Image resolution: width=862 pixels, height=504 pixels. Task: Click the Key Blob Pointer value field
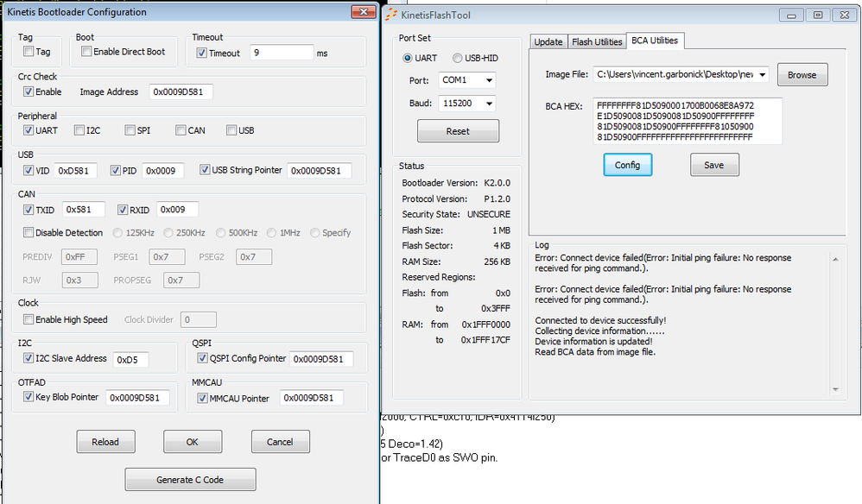[x=137, y=398]
